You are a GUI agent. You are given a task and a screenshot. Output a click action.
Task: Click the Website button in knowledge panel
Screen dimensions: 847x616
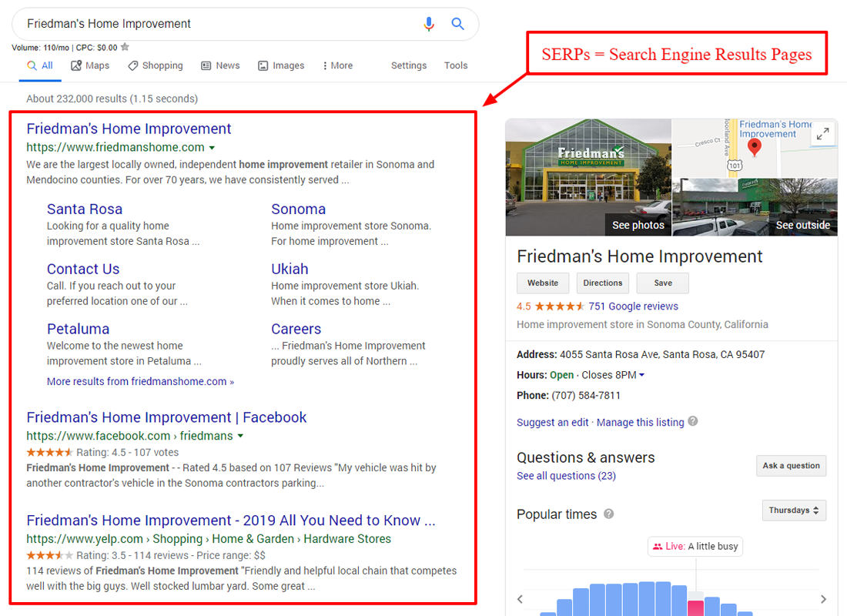click(x=543, y=283)
